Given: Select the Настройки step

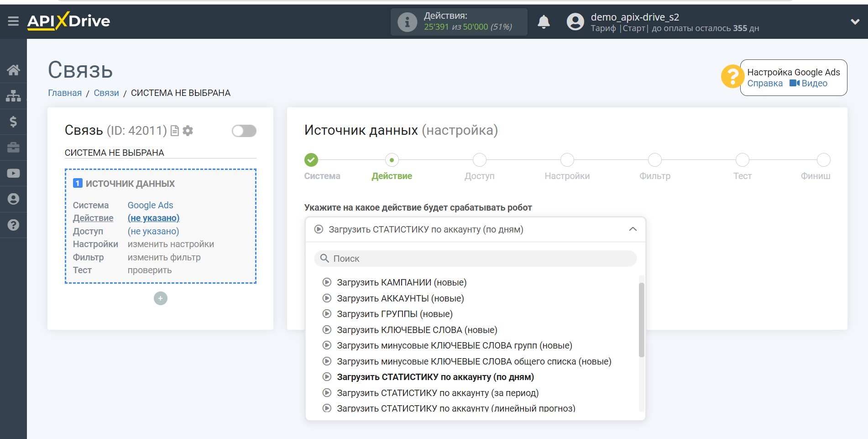Looking at the screenshot, I should click(567, 160).
